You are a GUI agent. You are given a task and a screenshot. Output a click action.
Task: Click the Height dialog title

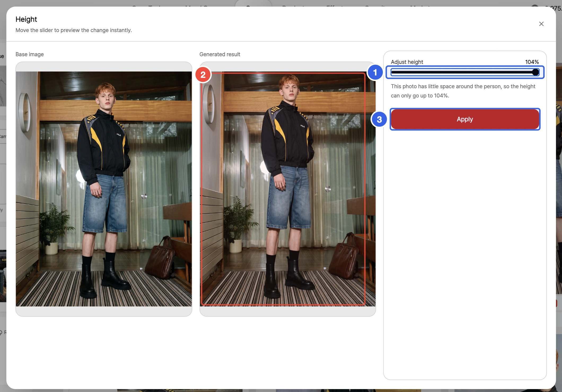click(x=26, y=19)
